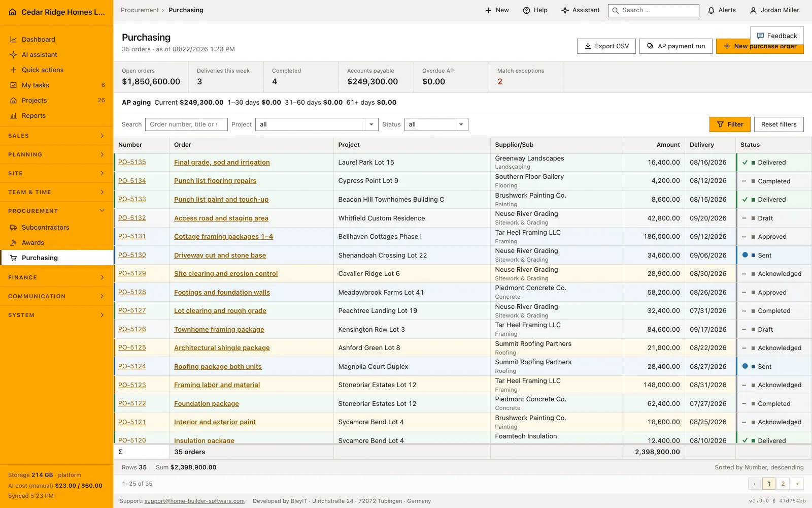This screenshot has width=812, height=508.
Task: Click amount '186,000.00' in PO-5131 row
Action: tap(662, 237)
